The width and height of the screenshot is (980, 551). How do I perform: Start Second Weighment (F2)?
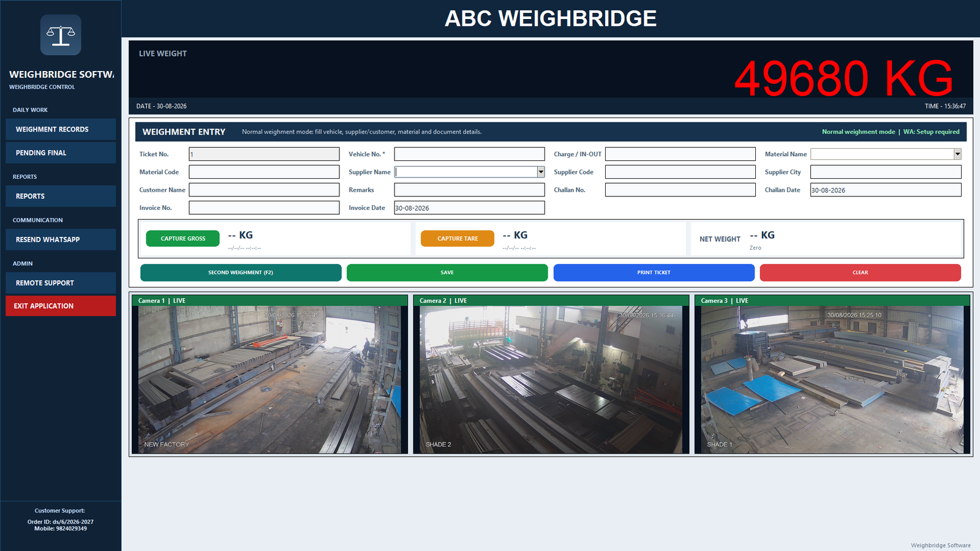coord(241,272)
